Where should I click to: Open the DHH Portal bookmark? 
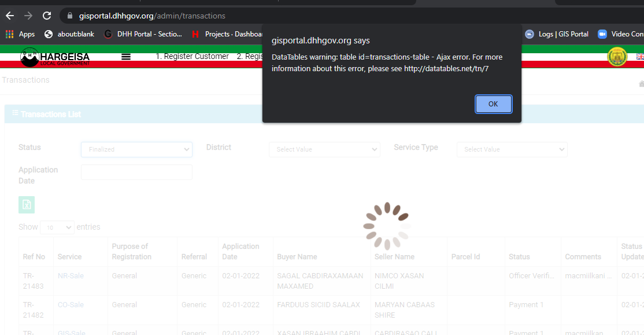[143, 34]
